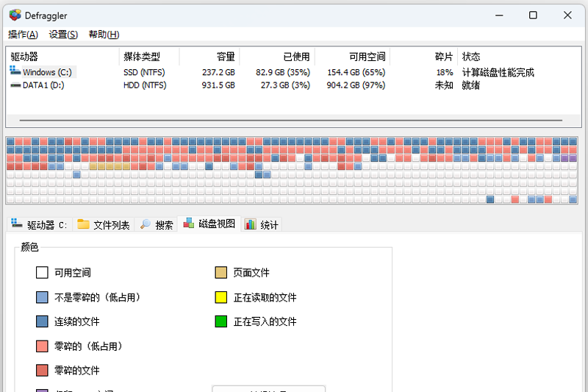Click the bar chart icon on 统计 tab
The height and width of the screenshot is (392, 588).
(x=251, y=224)
